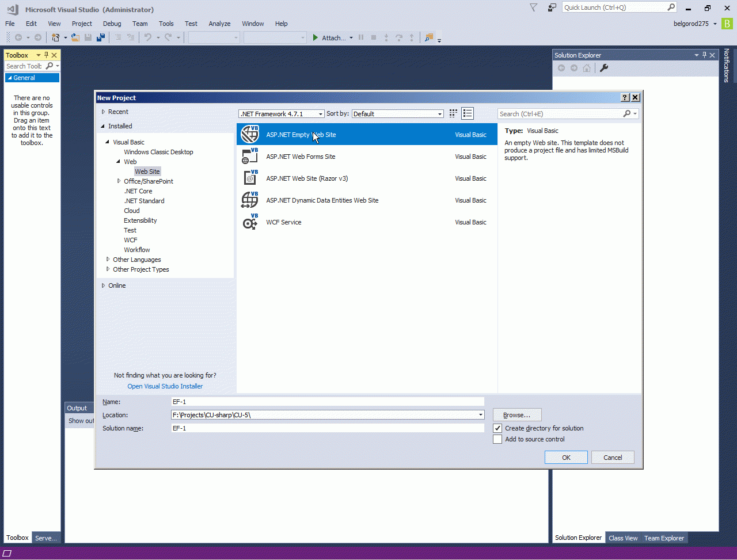Open the File menu
737x560 pixels.
point(10,24)
